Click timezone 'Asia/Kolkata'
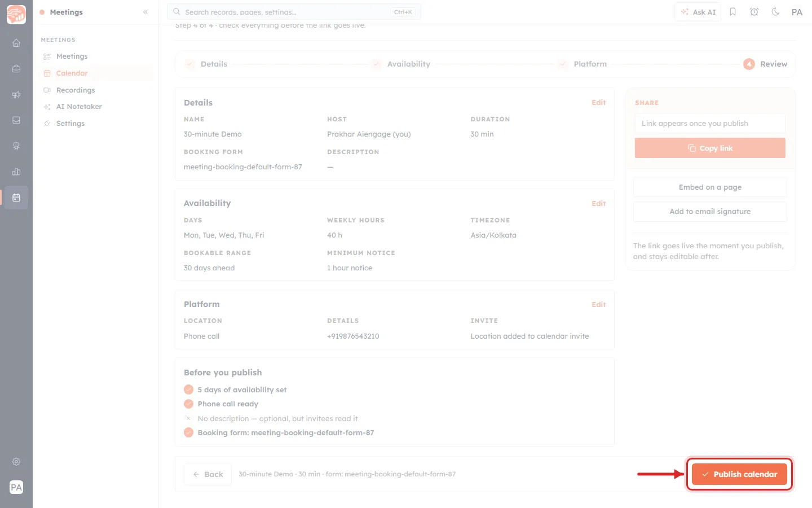The width and height of the screenshot is (812, 508). point(493,235)
